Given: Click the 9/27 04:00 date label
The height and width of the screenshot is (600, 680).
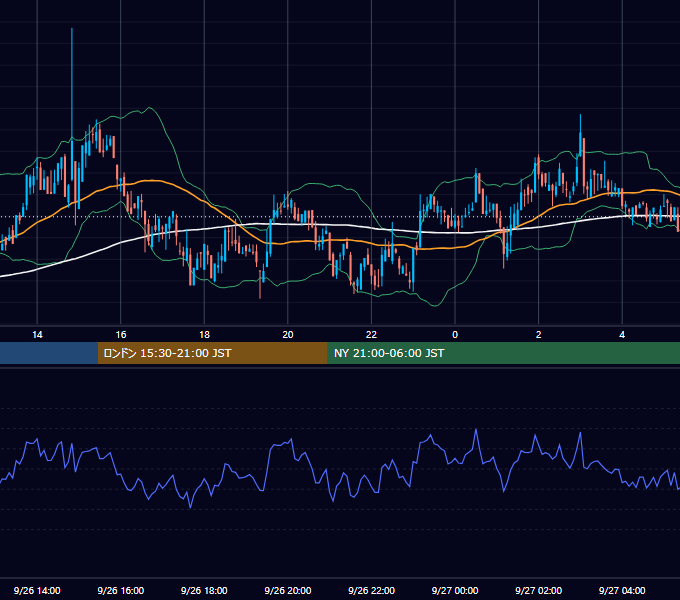Looking at the screenshot, I should [622, 590].
